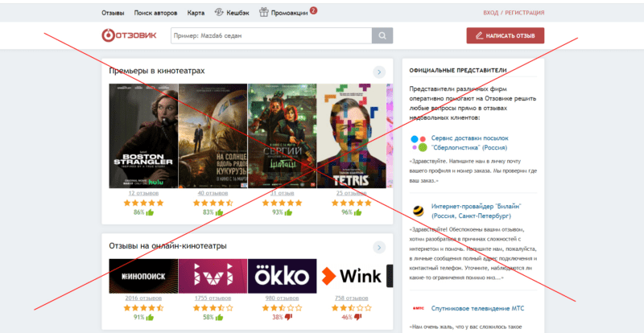The width and height of the screenshot is (644, 333).
Task: Open the 25 отзывов link
Action: pyautogui.click(x=352, y=193)
